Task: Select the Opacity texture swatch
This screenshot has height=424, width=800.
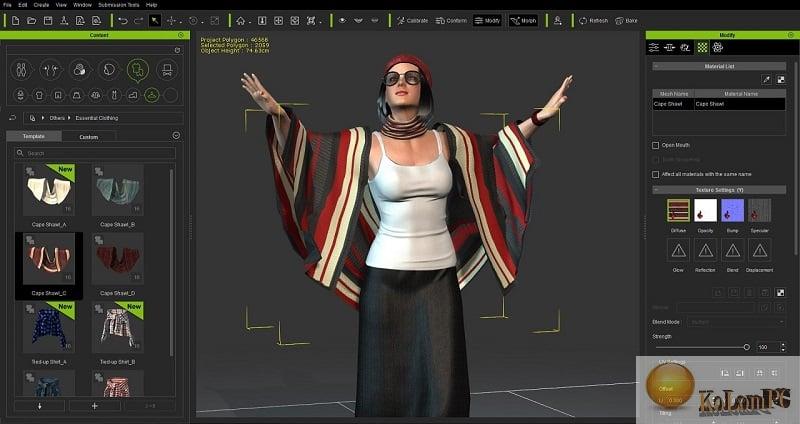Action: [705, 210]
